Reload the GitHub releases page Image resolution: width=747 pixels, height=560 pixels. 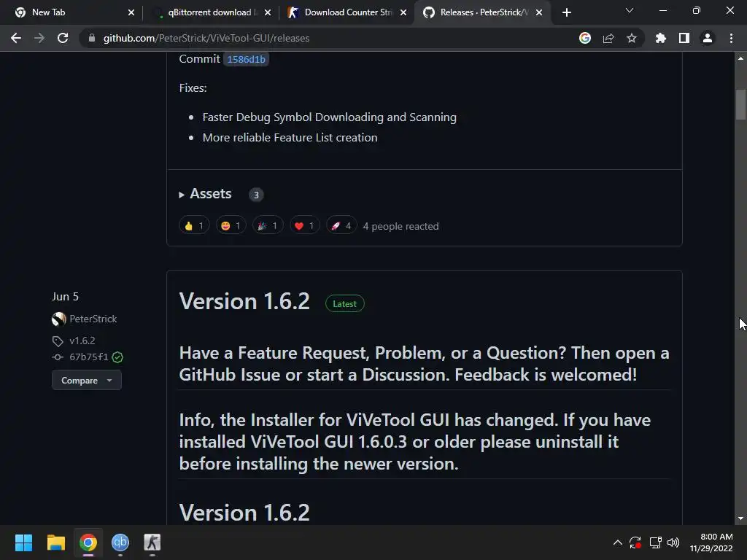pos(63,38)
